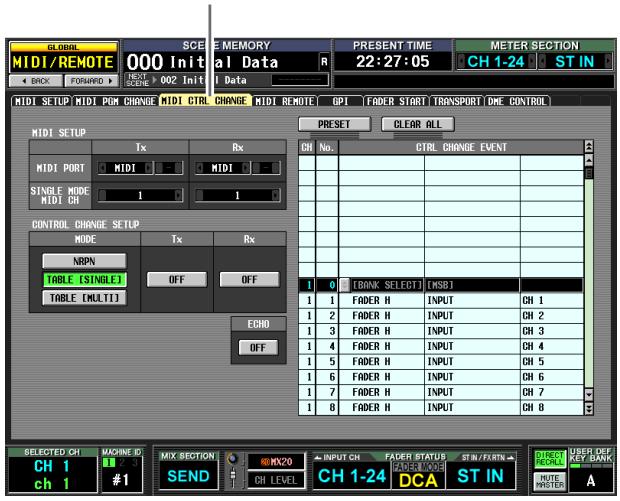Screen dimensions: 620x501
Task: Decrease Tx MIDI PORT selection
Action: pyautogui.click(x=102, y=168)
